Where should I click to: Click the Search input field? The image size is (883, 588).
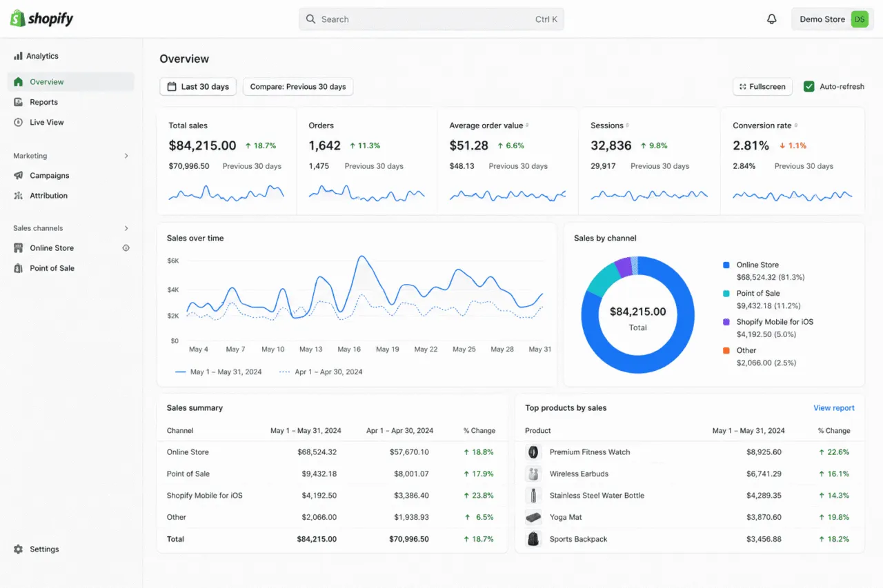pos(431,19)
